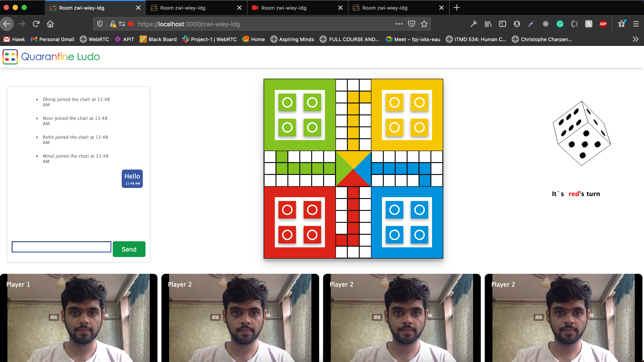Open the WebRTC bookmark link

(95, 39)
